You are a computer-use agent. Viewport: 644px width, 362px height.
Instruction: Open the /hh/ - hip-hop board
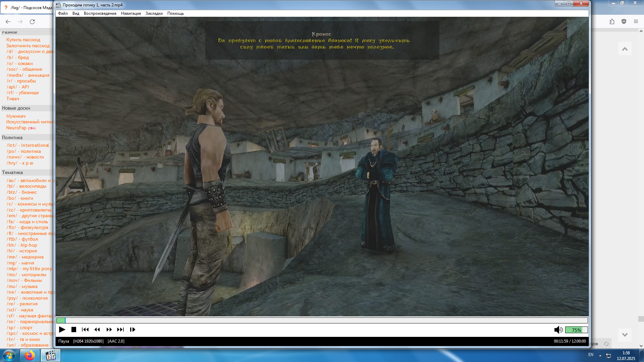[x=22, y=245]
